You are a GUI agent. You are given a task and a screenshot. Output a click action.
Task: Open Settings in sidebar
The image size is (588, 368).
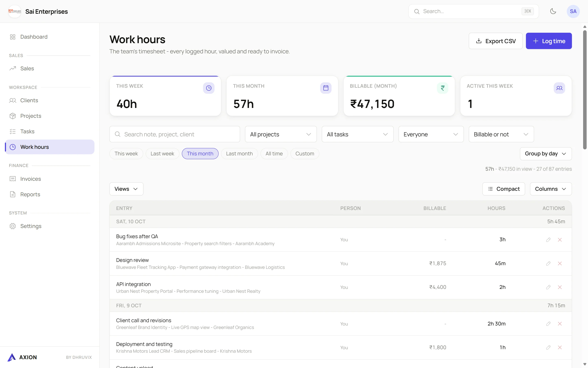[50, 226]
